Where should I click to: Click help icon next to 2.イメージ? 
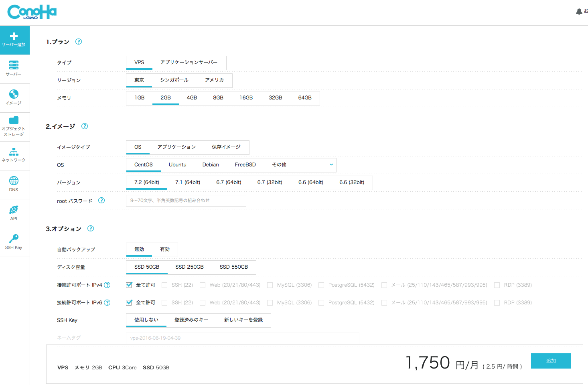pyautogui.click(x=85, y=126)
